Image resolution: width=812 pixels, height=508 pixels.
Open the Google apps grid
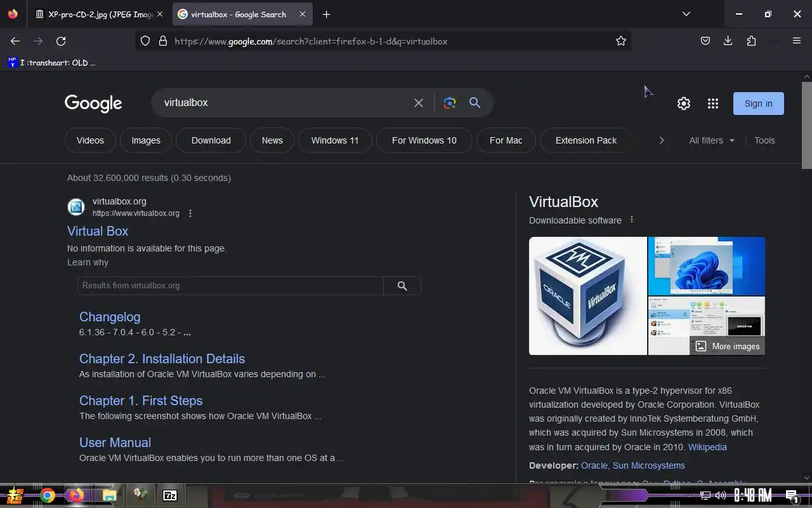click(713, 104)
